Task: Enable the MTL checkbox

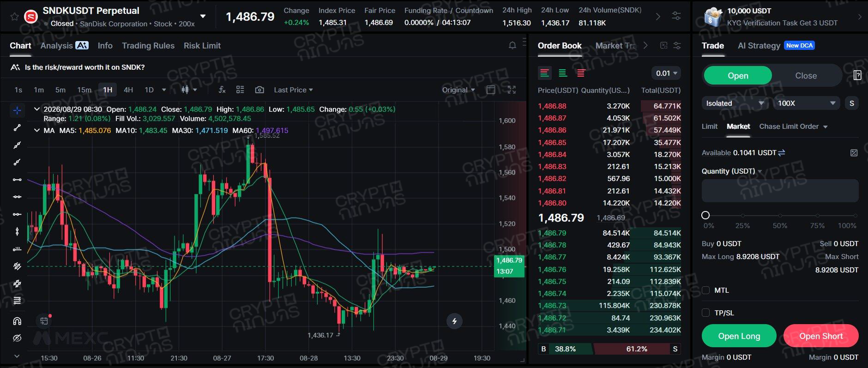Action: pos(705,290)
